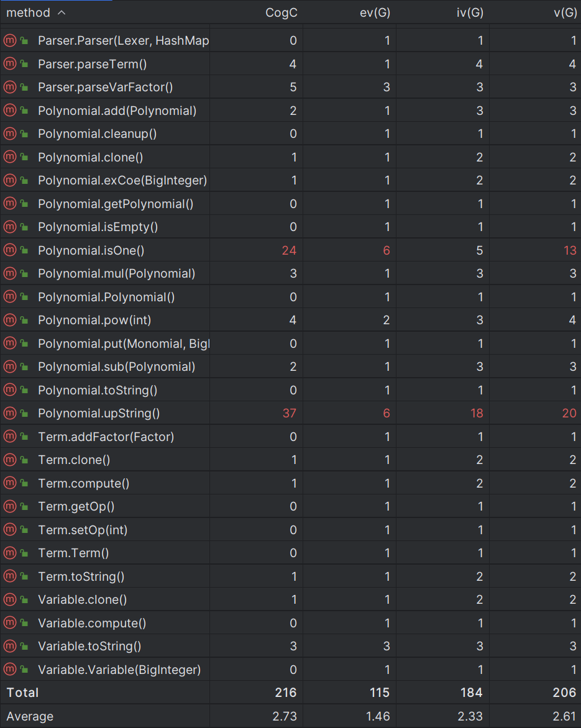Click method icon for Polynomial.add(Polynomial)
Viewport: 581px width, 728px height.
10,111
